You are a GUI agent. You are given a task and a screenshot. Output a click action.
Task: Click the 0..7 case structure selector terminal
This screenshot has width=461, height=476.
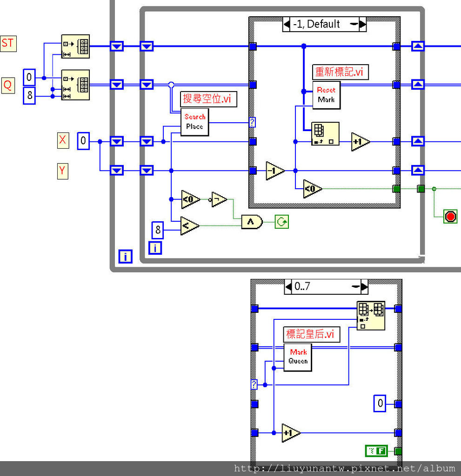pos(254,384)
